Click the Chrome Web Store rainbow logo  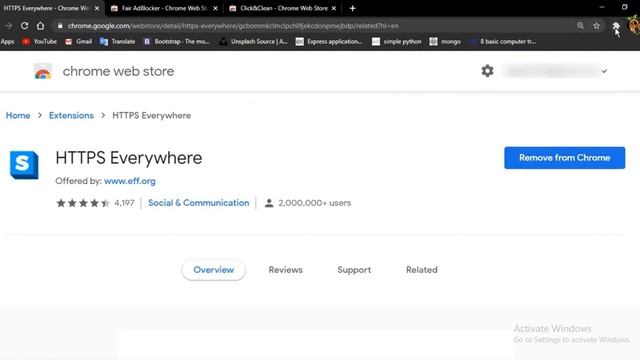(43, 71)
